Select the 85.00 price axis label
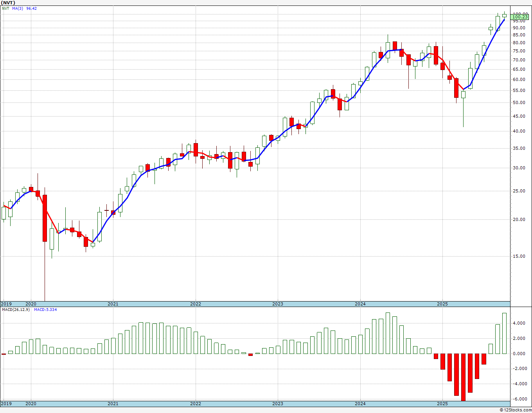532x413 pixels. [x=519, y=35]
